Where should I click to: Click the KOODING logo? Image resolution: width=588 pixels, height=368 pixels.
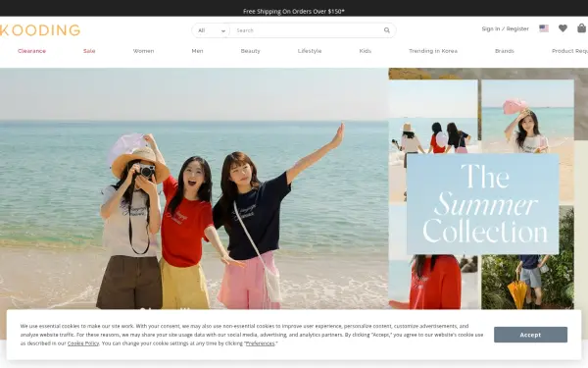coord(40,30)
